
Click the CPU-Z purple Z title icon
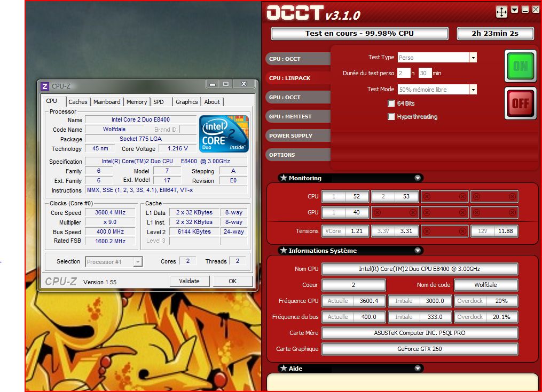tap(45, 86)
